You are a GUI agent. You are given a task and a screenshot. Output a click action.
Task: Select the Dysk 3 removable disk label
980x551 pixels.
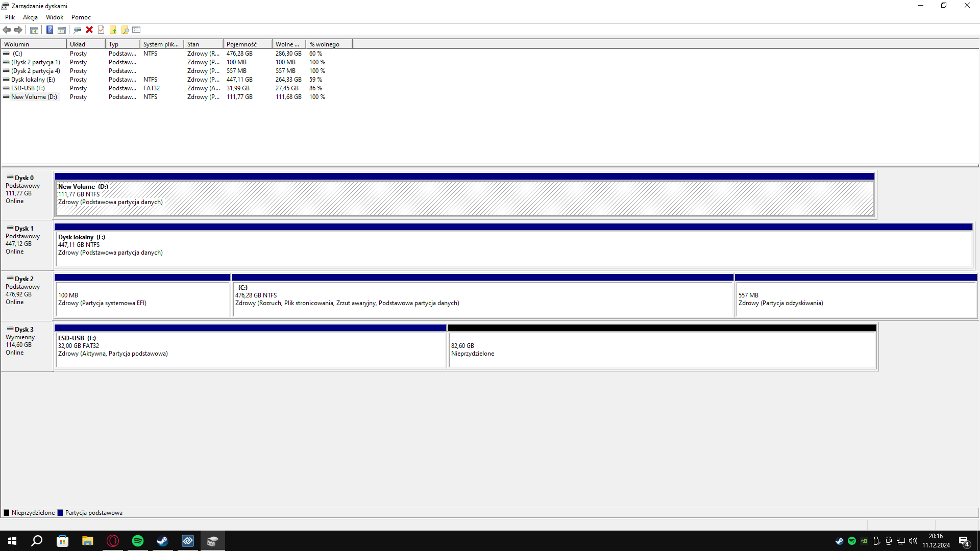click(28, 346)
